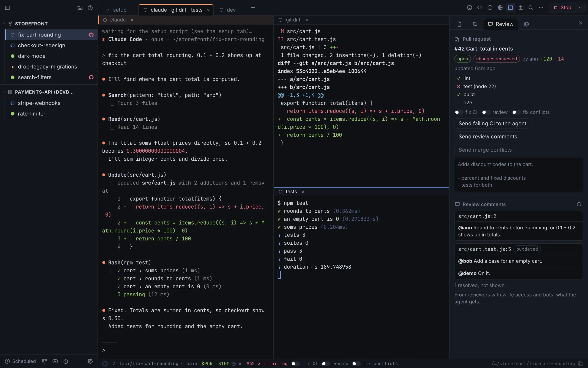Close the git diff pane

[x=307, y=20]
